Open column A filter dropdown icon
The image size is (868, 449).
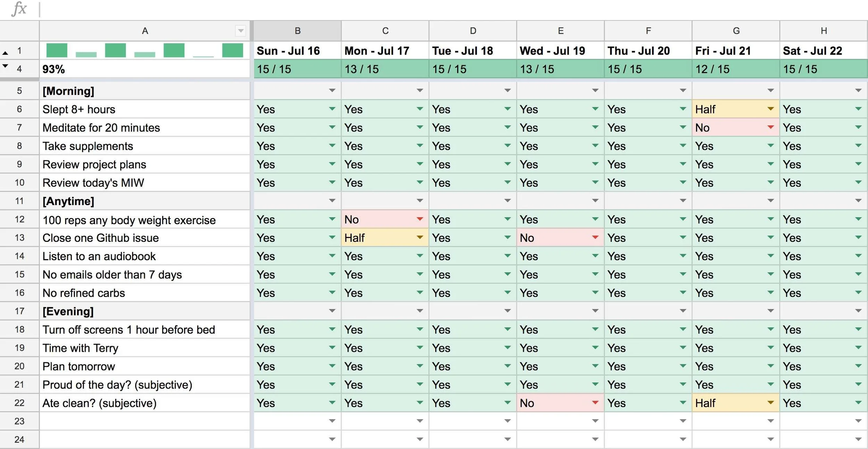[x=241, y=31]
